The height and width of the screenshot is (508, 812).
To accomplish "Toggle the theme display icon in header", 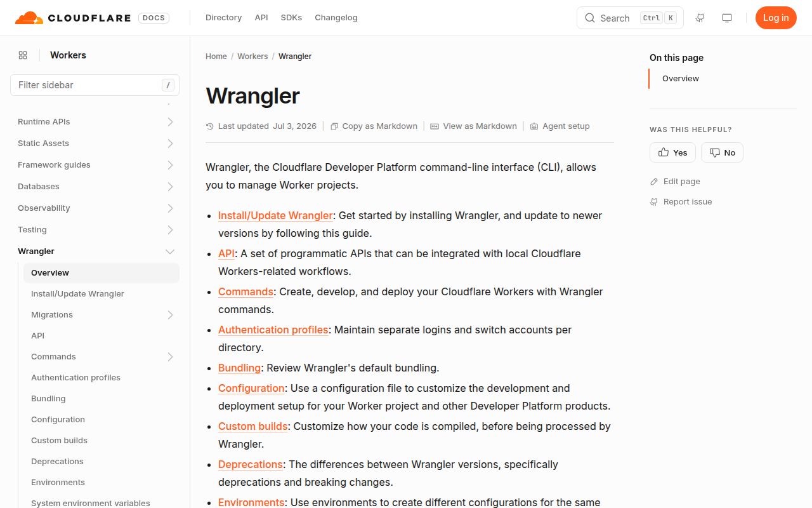I will [x=727, y=18].
